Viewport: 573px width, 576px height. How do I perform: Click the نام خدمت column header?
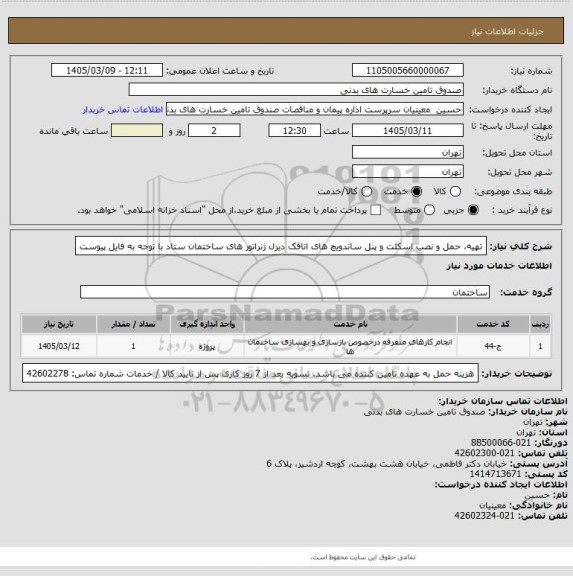350,324
